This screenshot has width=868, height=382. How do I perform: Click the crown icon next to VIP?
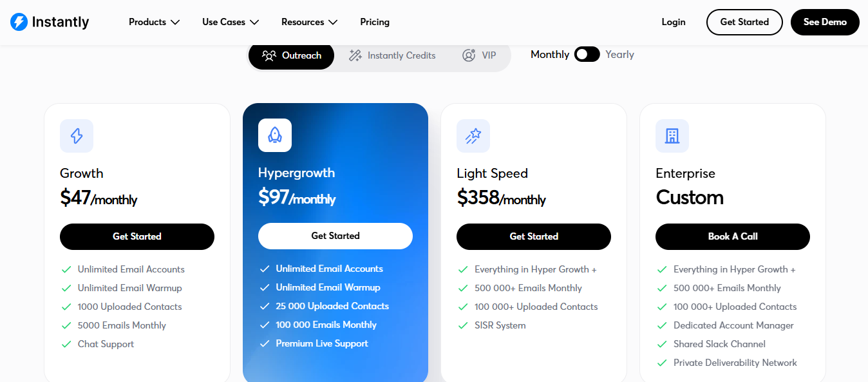(x=468, y=55)
